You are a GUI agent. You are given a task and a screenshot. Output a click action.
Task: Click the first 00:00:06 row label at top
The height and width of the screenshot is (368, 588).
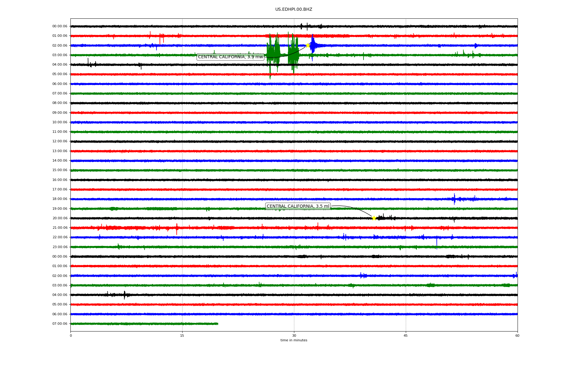point(60,26)
